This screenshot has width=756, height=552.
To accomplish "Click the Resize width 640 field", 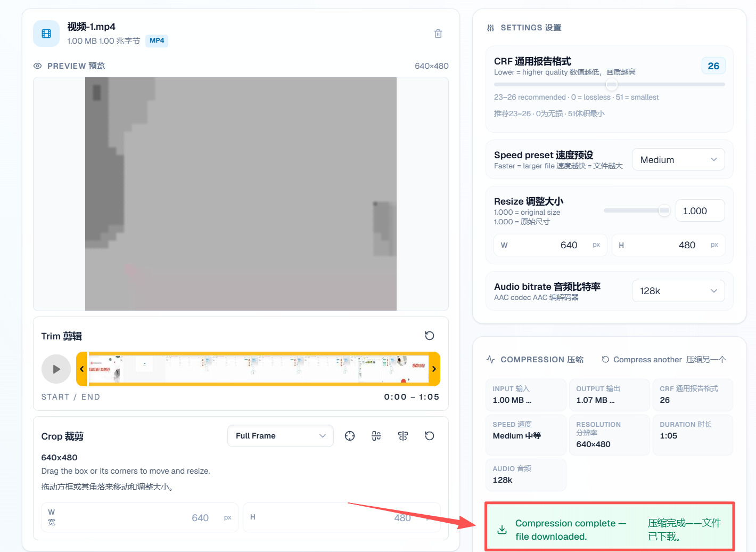I will [550, 245].
